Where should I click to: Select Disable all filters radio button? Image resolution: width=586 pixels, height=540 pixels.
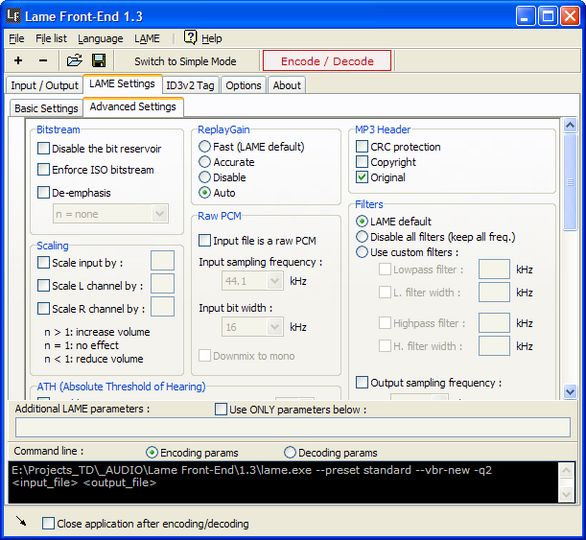(362, 237)
